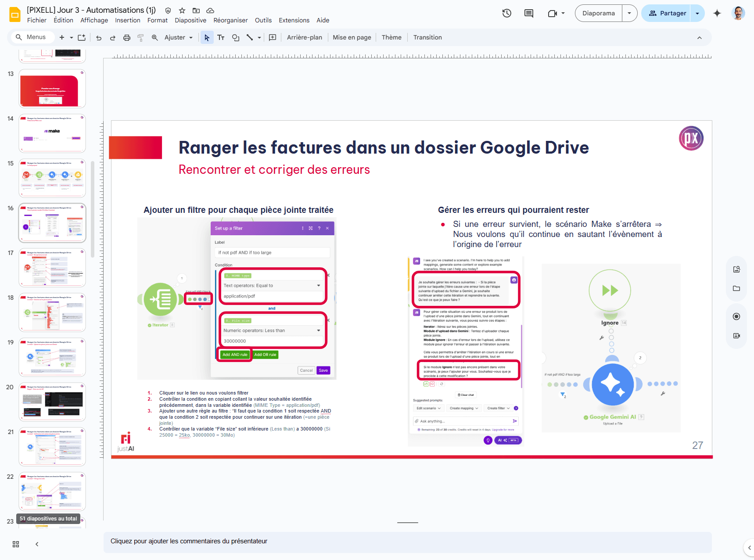
Task: Open version history
Action: pyautogui.click(x=507, y=13)
